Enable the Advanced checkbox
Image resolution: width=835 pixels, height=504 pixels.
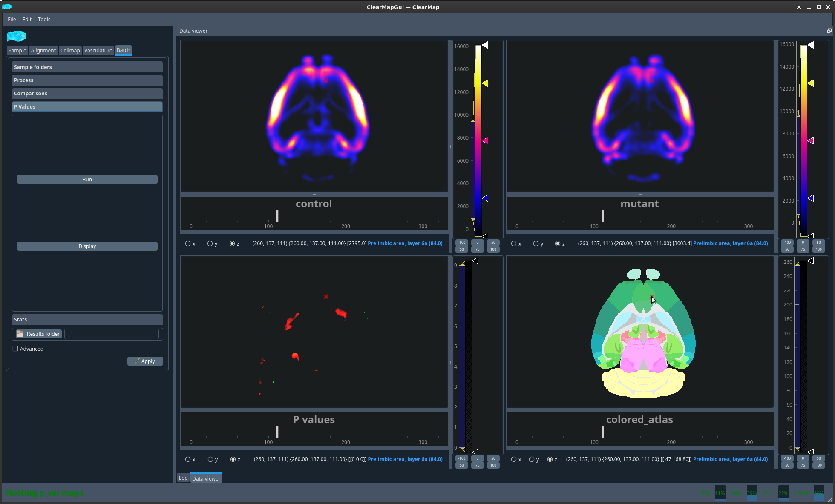pyautogui.click(x=16, y=349)
